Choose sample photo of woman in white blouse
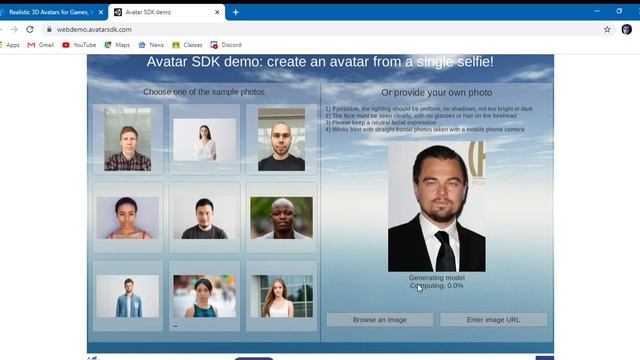Viewport: 640px width, 360px height. click(x=204, y=140)
